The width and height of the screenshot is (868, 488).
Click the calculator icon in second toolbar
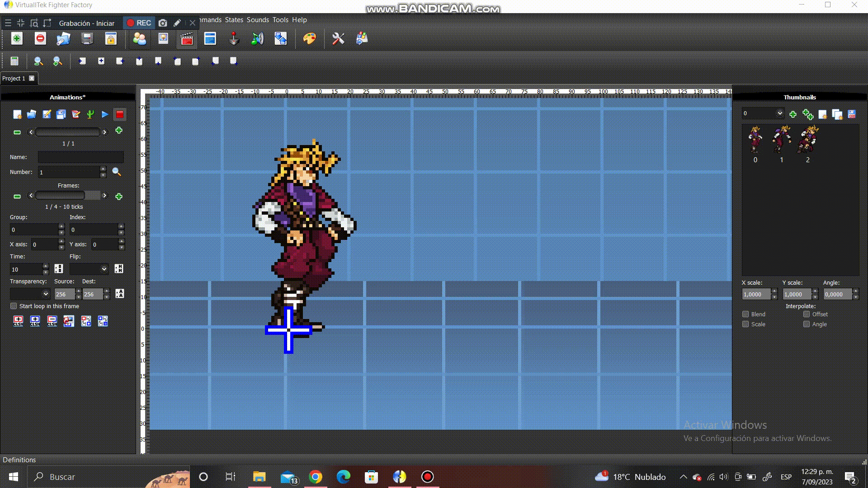[14, 61]
